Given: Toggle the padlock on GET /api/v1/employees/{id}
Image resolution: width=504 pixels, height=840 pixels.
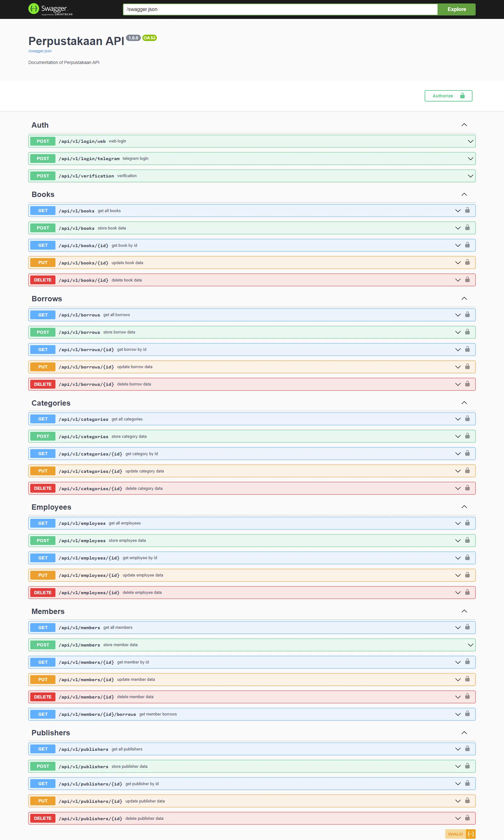Looking at the screenshot, I should tap(467, 558).
